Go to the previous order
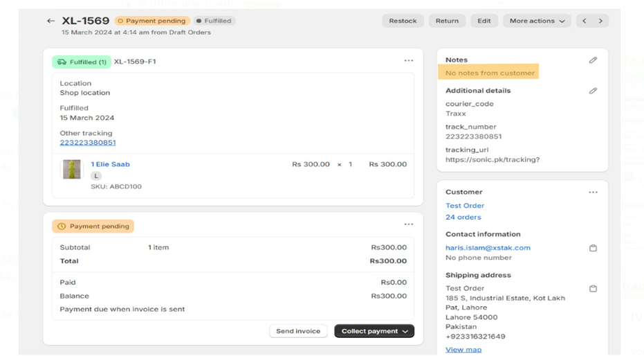 [x=585, y=21]
